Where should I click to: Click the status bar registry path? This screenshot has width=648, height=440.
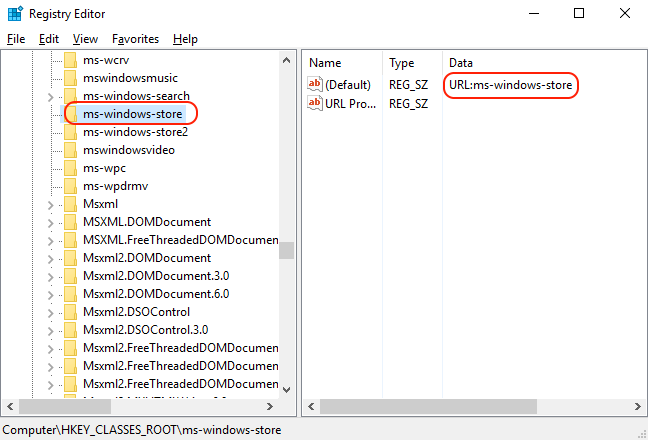click(x=142, y=430)
